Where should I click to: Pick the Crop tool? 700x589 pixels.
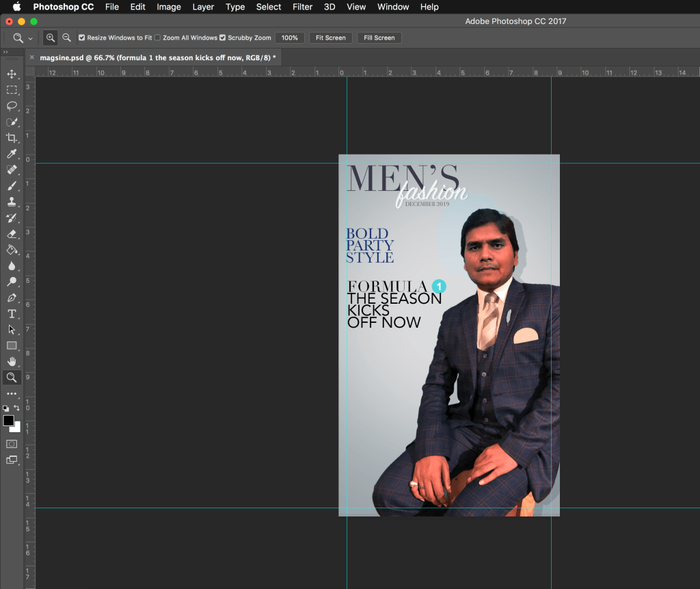12,138
